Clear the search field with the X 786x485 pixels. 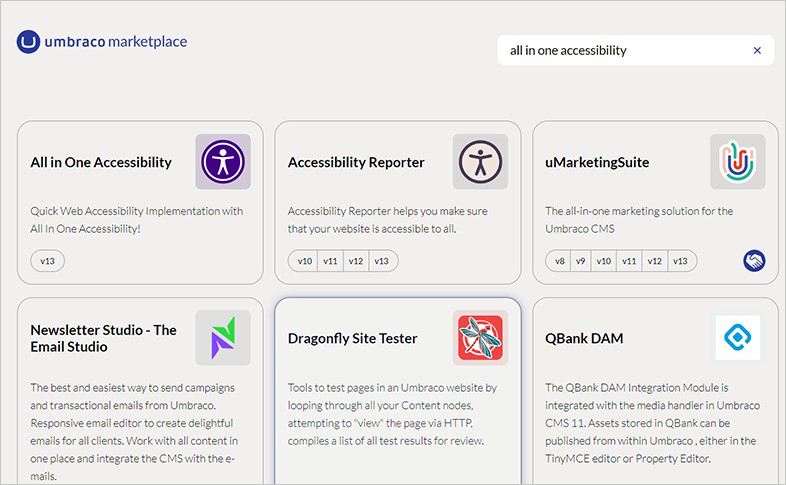757,50
